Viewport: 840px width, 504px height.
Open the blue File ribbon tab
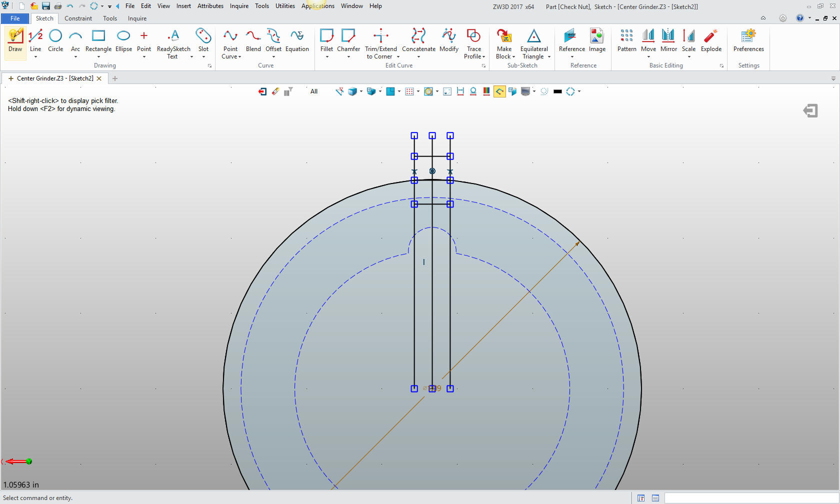(x=15, y=18)
